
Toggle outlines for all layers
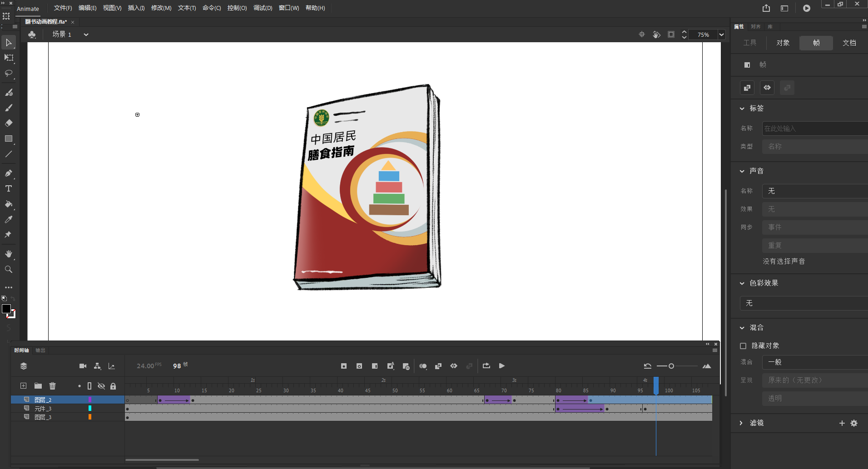[x=89, y=386]
